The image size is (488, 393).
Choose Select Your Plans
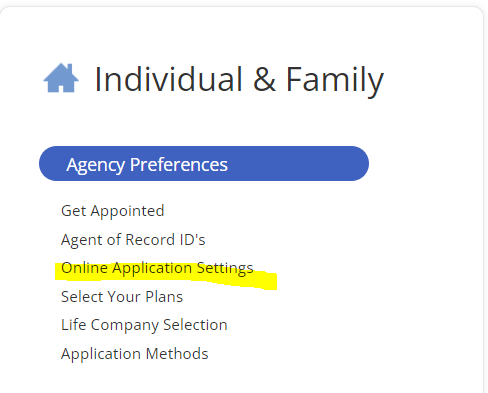coord(122,297)
